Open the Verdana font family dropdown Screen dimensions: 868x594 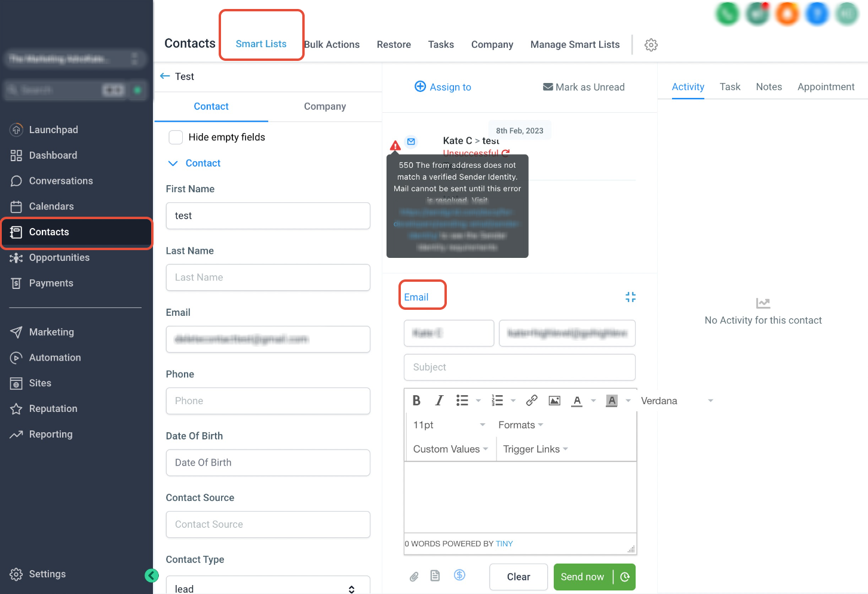click(x=677, y=401)
